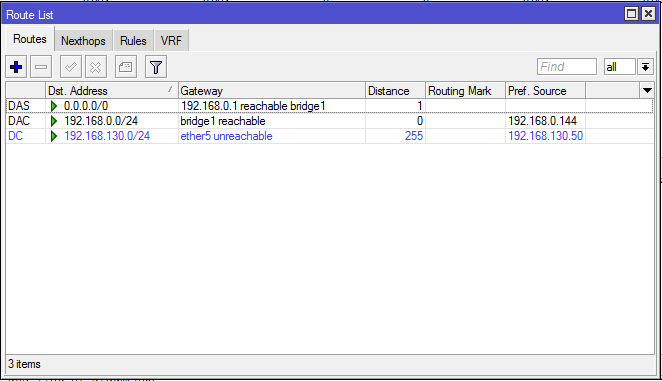Click pref. source 192.168.0.144
662x381 pixels.
click(x=542, y=121)
